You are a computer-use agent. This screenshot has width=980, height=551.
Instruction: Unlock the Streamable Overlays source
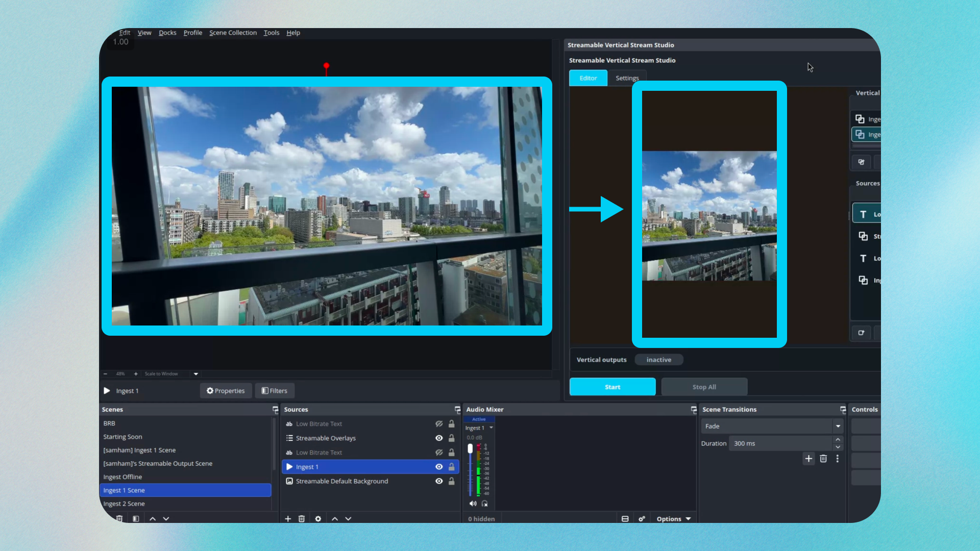[x=452, y=438]
